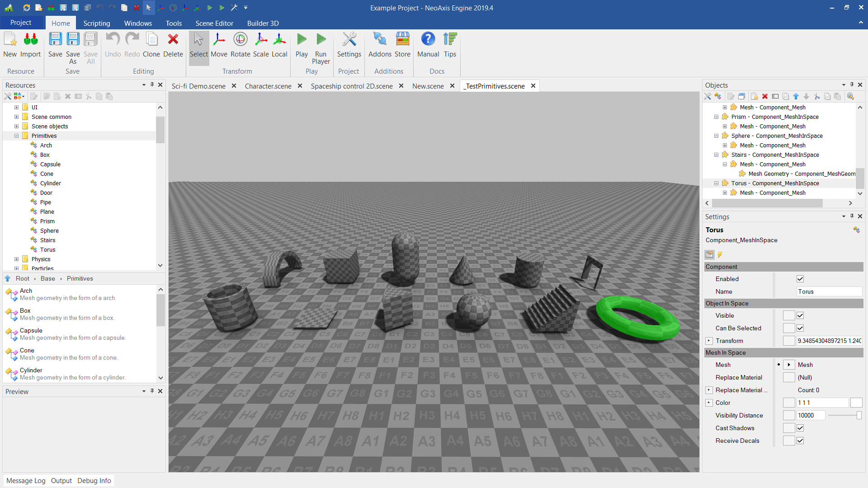Click the Name field containing Torus
This screenshot has height=488, width=868.
click(829, 291)
